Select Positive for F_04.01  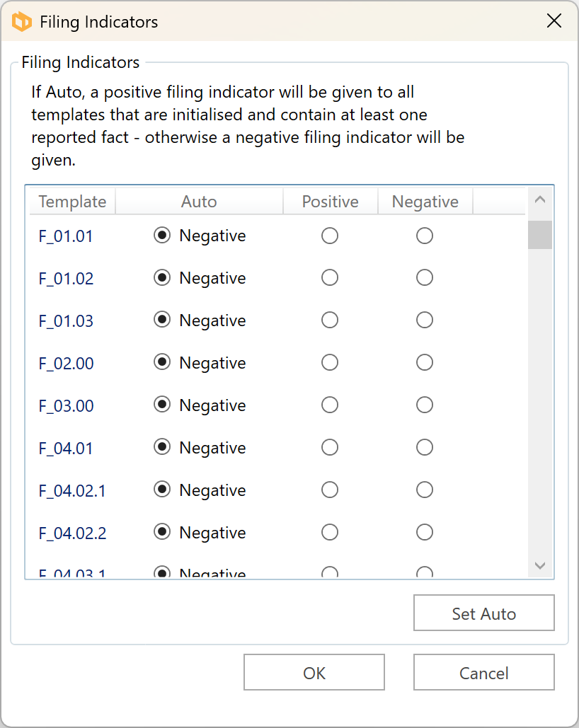pos(330,448)
